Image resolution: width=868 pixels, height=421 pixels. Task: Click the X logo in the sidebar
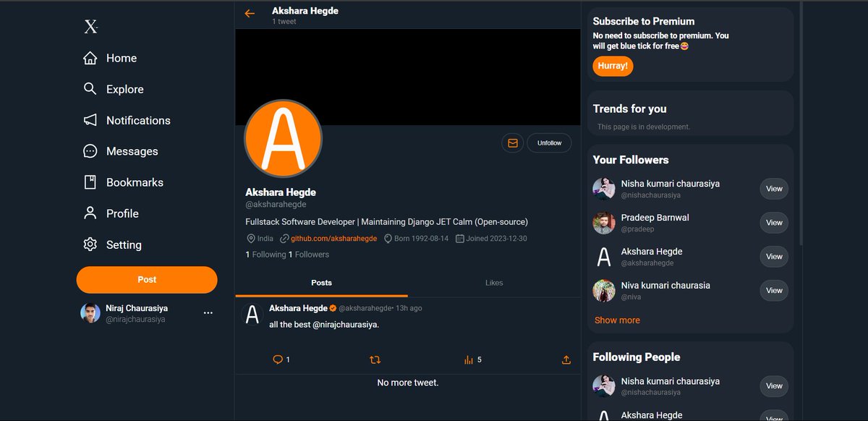coord(90,27)
